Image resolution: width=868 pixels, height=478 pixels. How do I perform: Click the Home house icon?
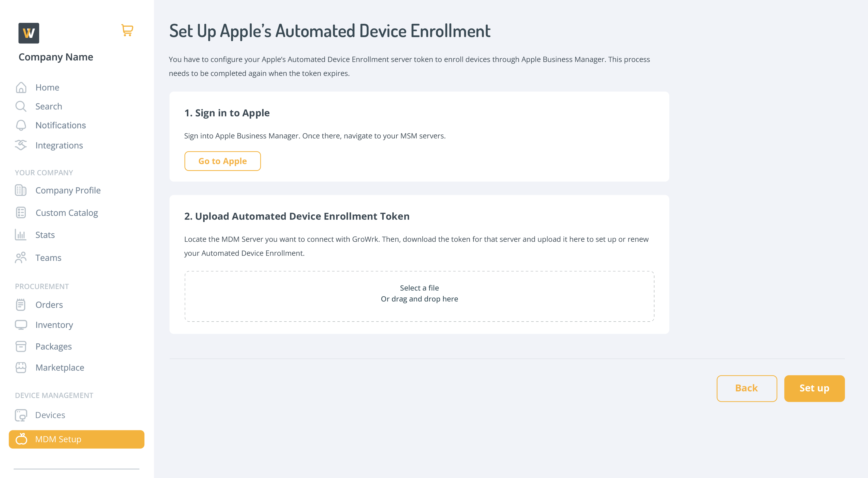pyautogui.click(x=21, y=88)
